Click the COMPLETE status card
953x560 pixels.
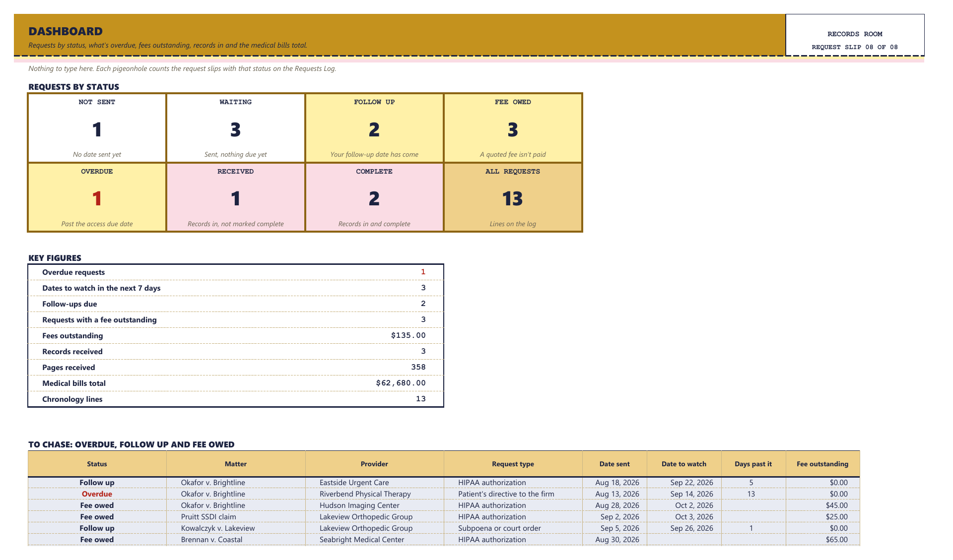tap(374, 197)
